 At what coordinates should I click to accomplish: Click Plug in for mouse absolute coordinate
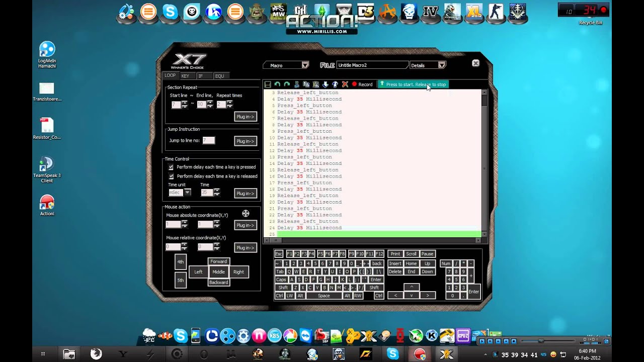point(246,225)
